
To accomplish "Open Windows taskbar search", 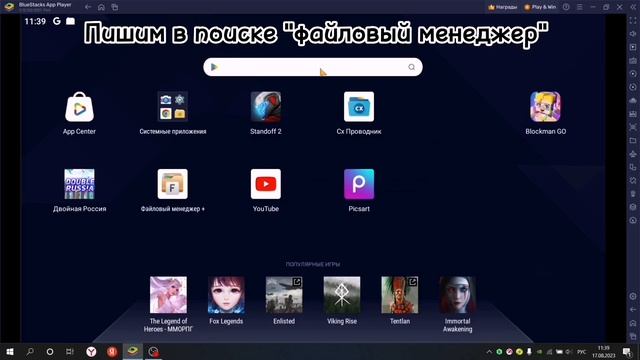I will pyautogui.click(x=30, y=351).
